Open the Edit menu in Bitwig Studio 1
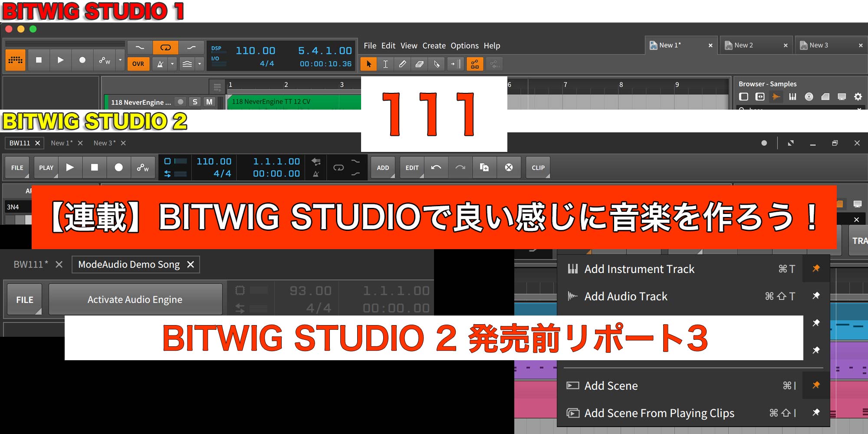Screen dimensions: 868x434 pyautogui.click(x=388, y=46)
